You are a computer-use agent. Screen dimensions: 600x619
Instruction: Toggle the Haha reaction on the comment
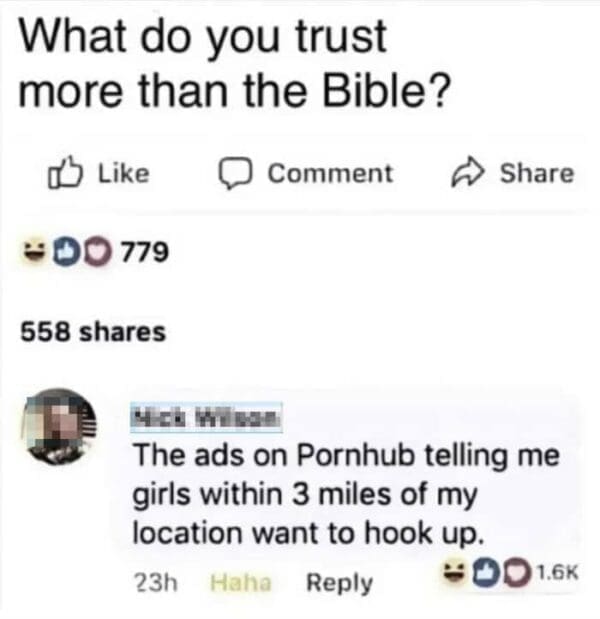click(x=241, y=582)
